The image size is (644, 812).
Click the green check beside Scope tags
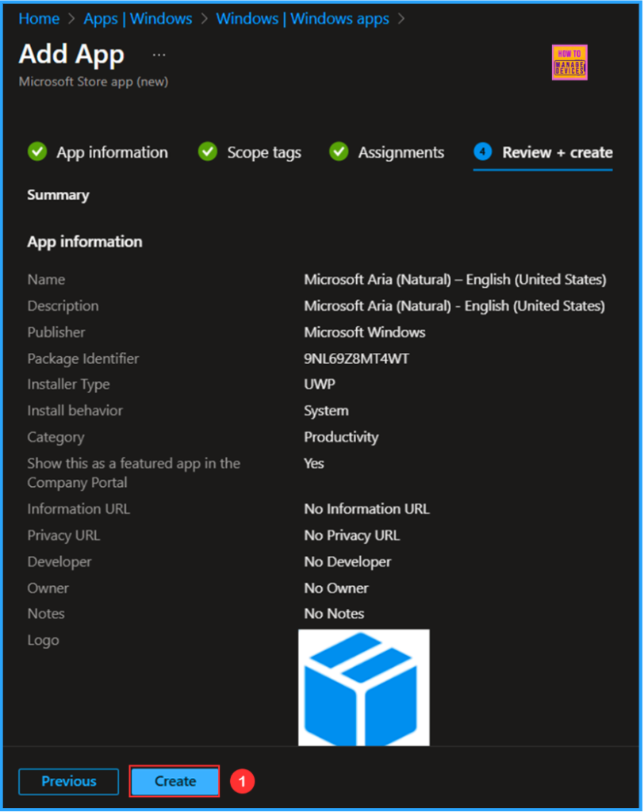(208, 151)
